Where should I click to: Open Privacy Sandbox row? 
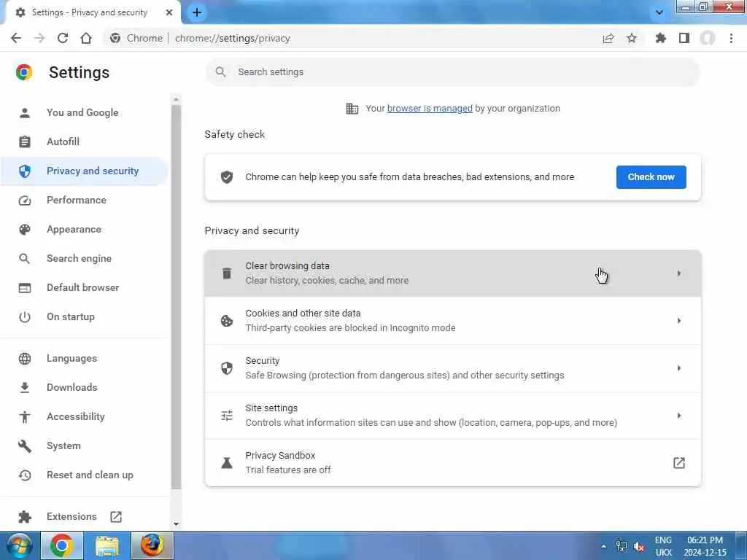pyautogui.click(x=452, y=463)
